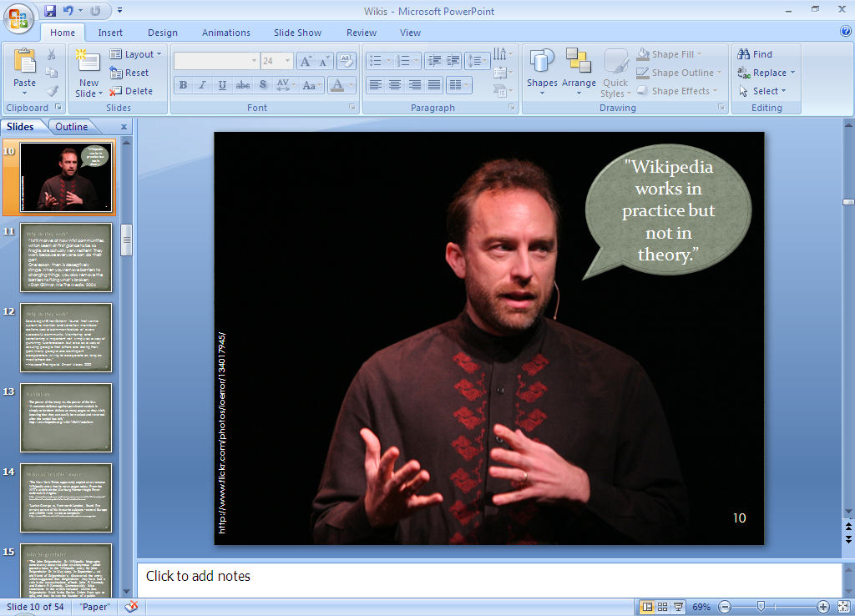Align text to the right

(x=414, y=85)
